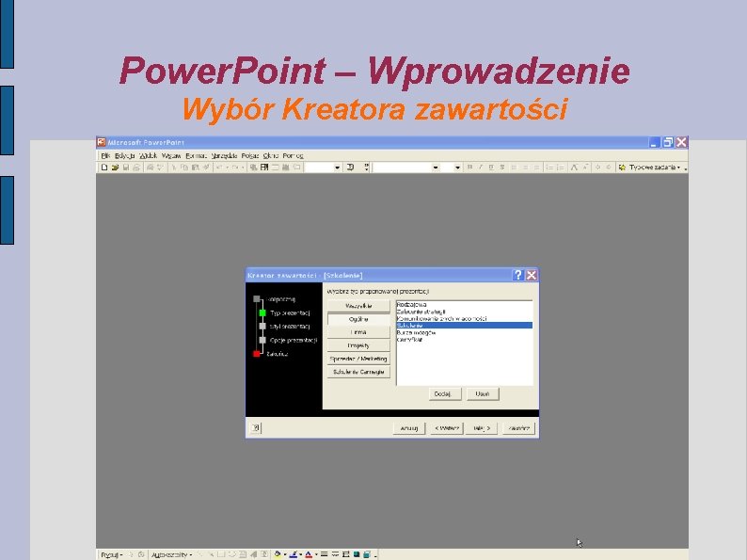747x560 pixels.
Task: Expand the Autokształty menu
Action: [x=171, y=554]
